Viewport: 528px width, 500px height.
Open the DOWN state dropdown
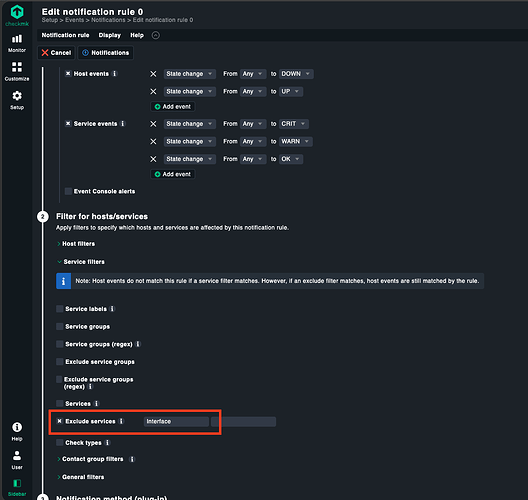[x=296, y=74]
